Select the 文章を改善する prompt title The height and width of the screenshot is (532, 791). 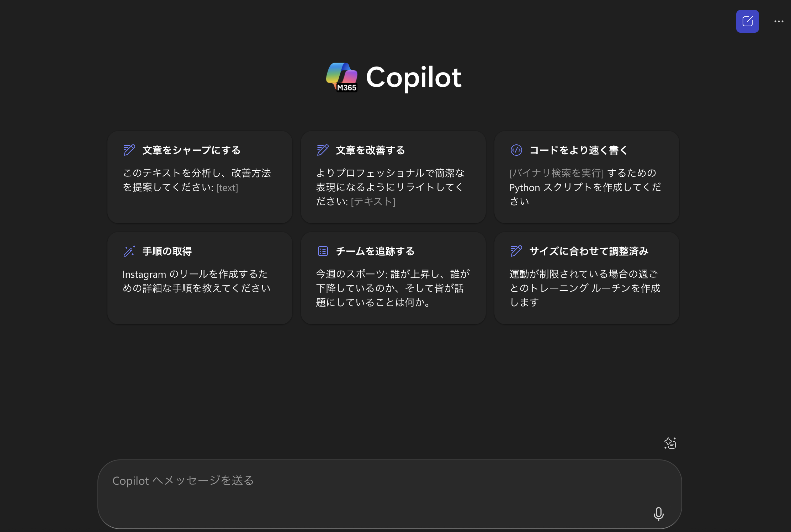pyautogui.click(x=370, y=150)
